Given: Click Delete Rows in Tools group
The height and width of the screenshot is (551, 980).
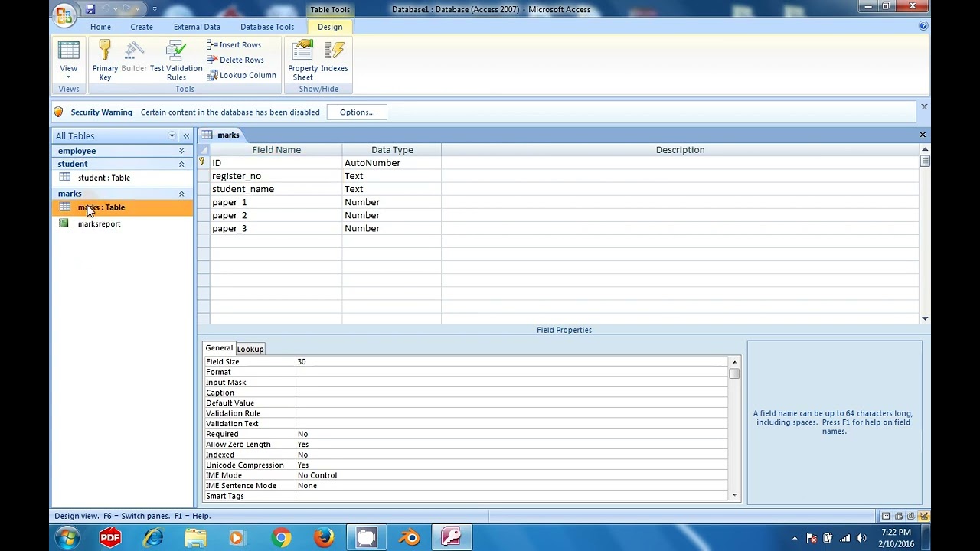Looking at the screenshot, I should point(235,60).
